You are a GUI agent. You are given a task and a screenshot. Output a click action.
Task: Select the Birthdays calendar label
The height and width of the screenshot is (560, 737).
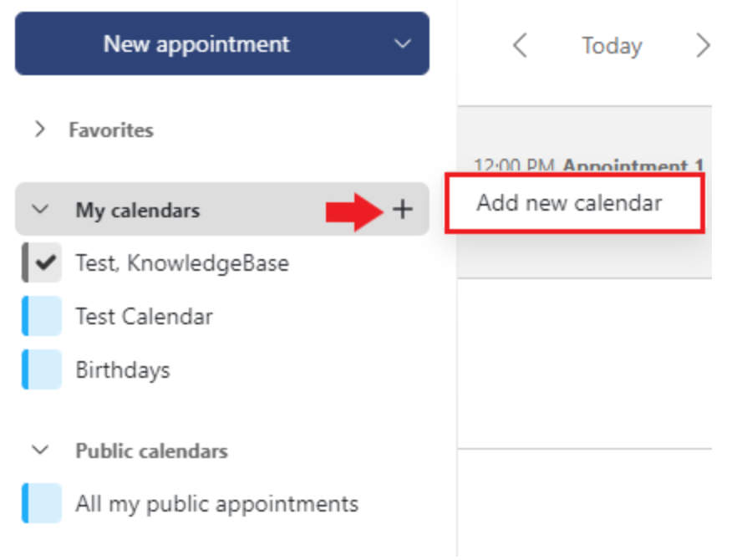pos(122,370)
